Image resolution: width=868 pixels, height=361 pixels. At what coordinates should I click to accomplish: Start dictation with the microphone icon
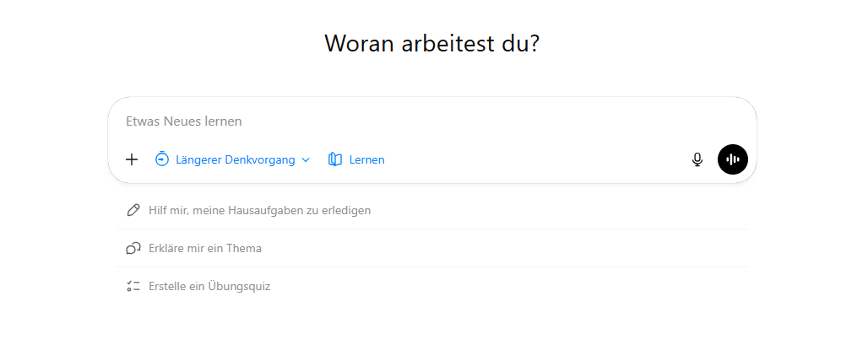pos(697,159)
